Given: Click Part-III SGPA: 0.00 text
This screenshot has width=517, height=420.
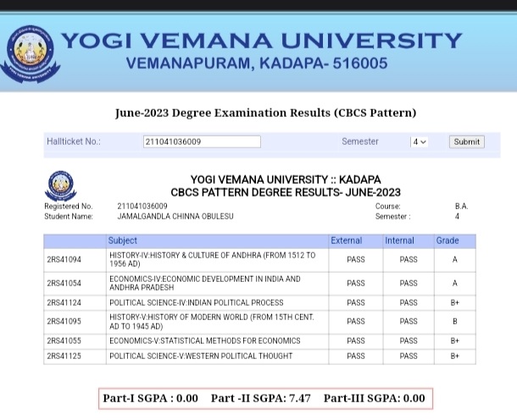Looking at the screenshot, I should [375, 398].
